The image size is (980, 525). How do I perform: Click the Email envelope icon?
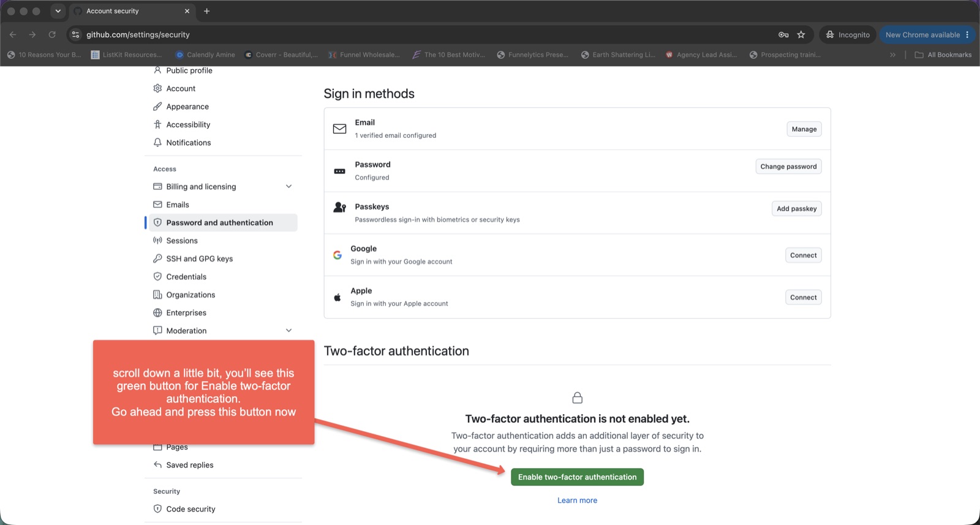click(339, 129)
